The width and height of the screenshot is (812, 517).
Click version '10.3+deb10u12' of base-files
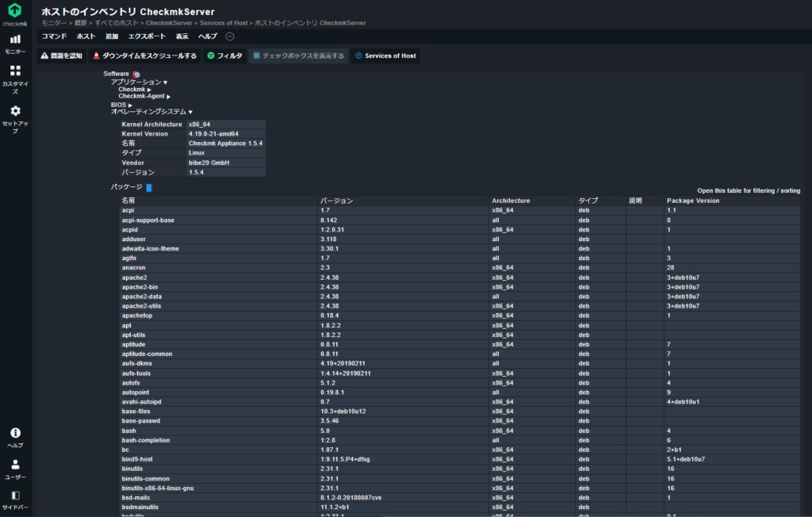pyautogui.click(x=343, y=412)
